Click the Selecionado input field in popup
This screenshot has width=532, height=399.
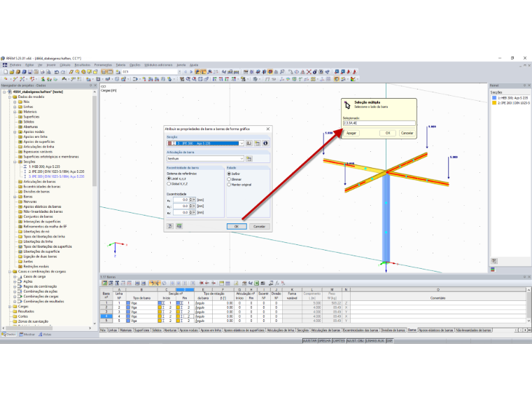point(379,123)
